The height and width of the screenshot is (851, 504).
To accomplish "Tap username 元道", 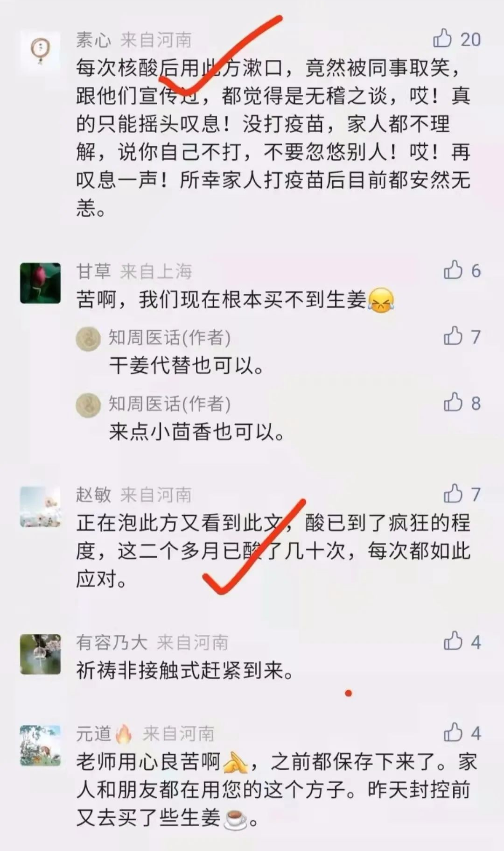I will point(94,734).
